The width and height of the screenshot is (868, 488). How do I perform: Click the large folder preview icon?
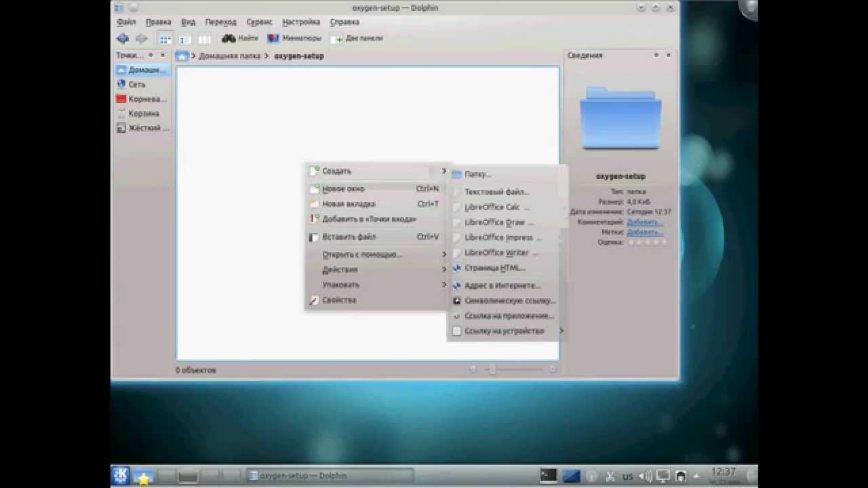pos(620,117)
